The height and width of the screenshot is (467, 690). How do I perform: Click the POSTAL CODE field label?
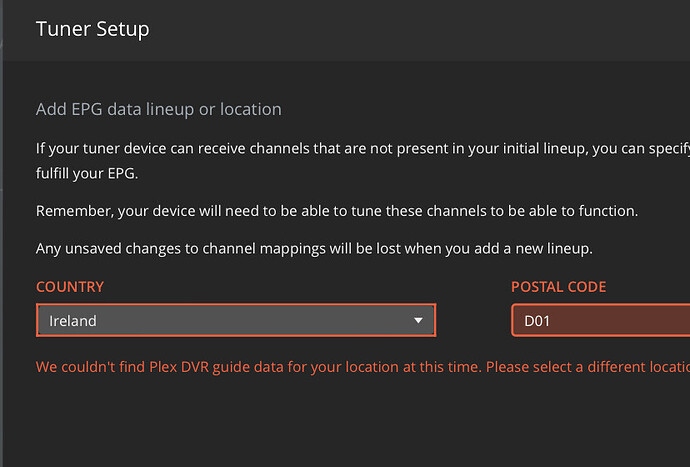point(558,287)
